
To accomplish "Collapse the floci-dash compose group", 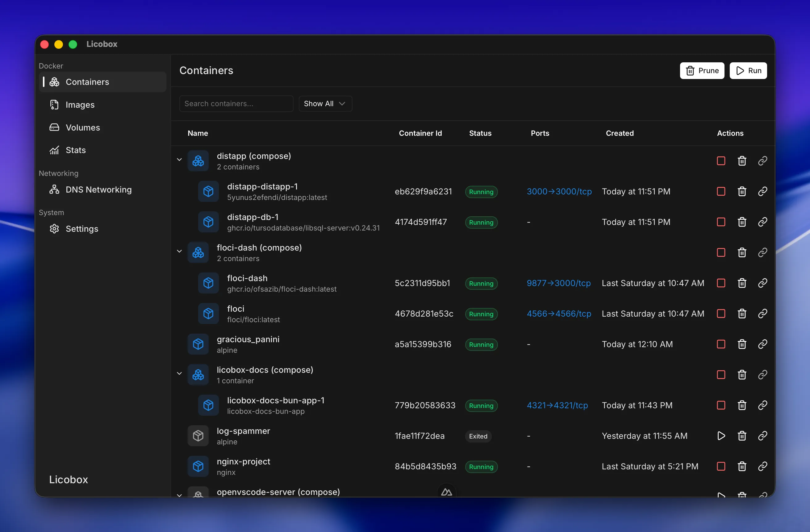I will (179, 251).
